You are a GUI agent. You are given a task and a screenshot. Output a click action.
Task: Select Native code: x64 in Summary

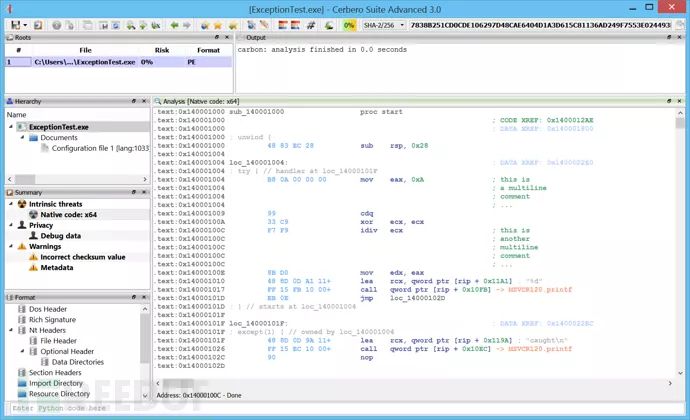coord(68,214)
